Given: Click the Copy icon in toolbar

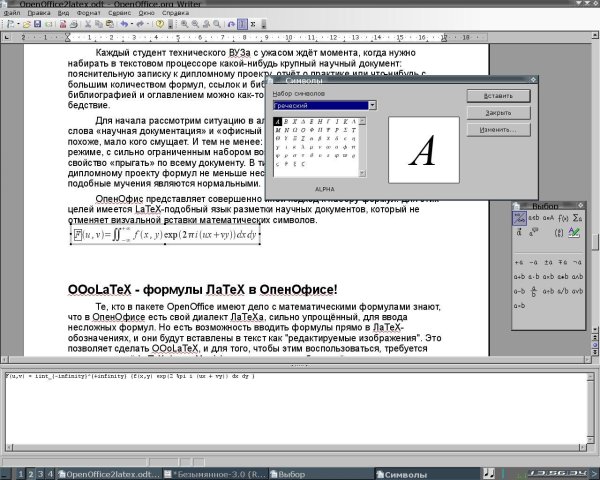Looking at the screenshot, I should pyautogui.click(x=99, y=24).
